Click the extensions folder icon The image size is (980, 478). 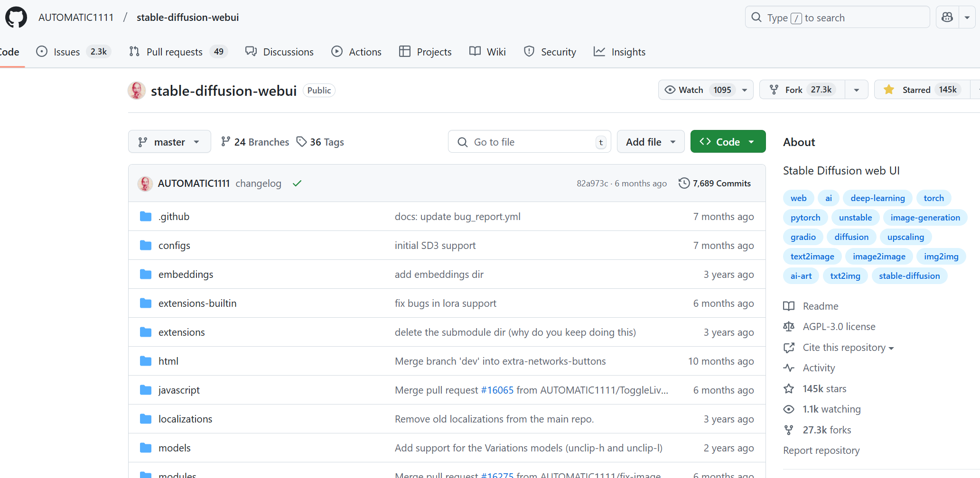(x=146, y=332)
